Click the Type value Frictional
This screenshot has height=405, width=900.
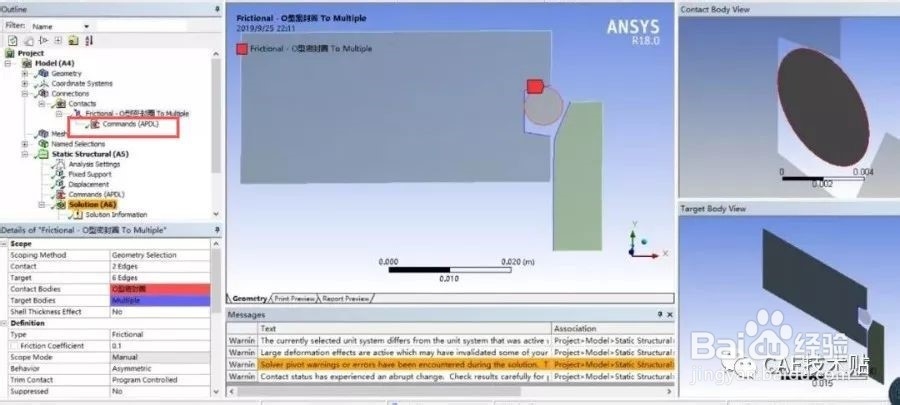(x=160, y=334)
